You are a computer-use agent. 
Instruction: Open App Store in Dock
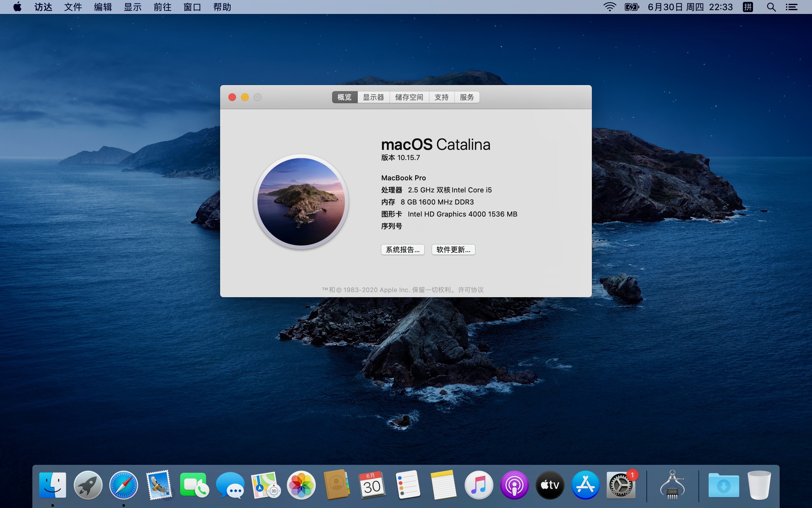pos(586,485)
